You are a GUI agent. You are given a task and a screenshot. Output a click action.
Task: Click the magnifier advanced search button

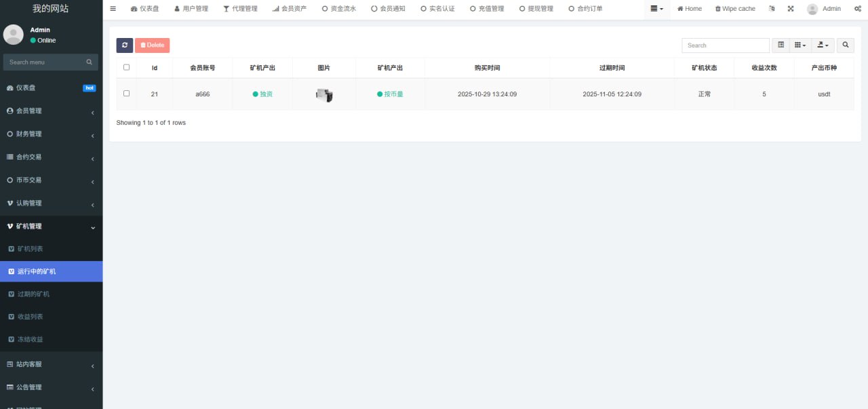click(x=845, y=45)
